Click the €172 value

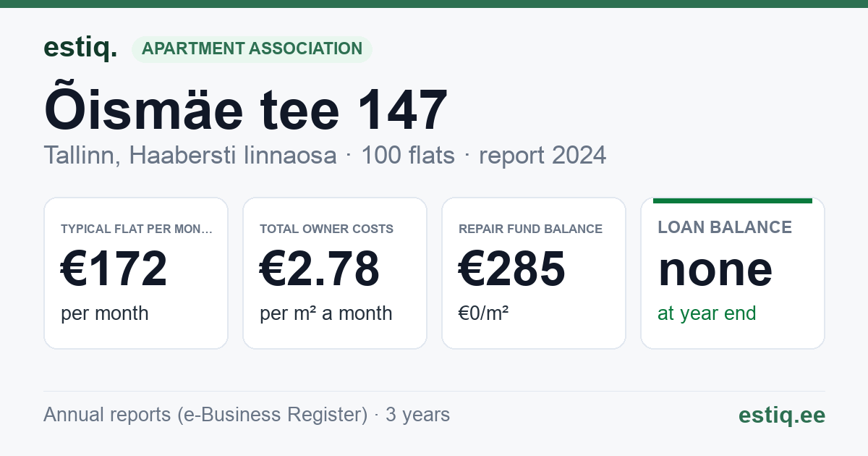click(x=114, y=269)
